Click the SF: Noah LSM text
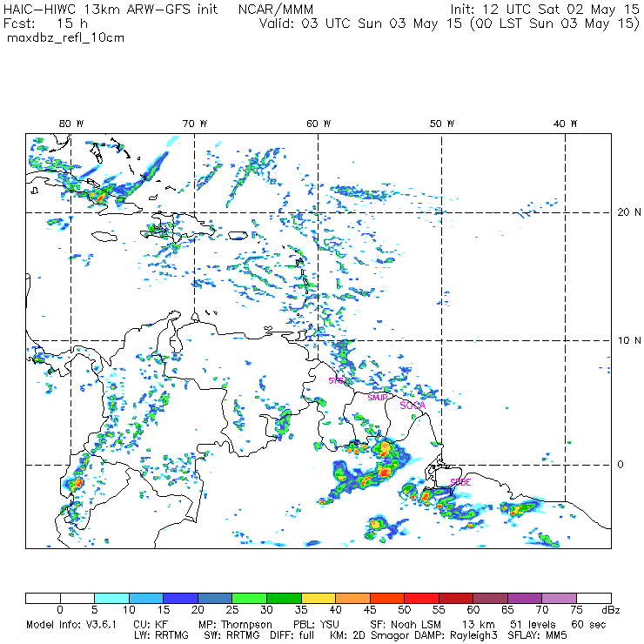This screenshot has height=644, width=644. 406,625
